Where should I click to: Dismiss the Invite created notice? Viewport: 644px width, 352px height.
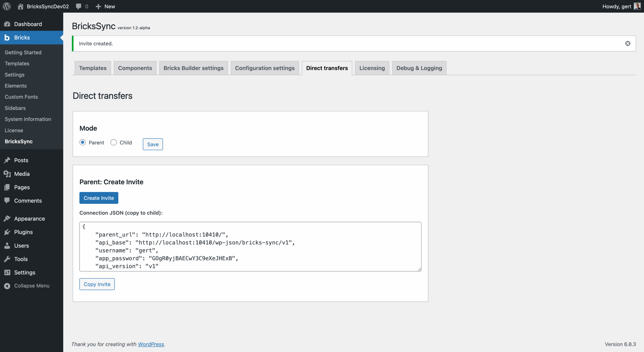(628, 43)
